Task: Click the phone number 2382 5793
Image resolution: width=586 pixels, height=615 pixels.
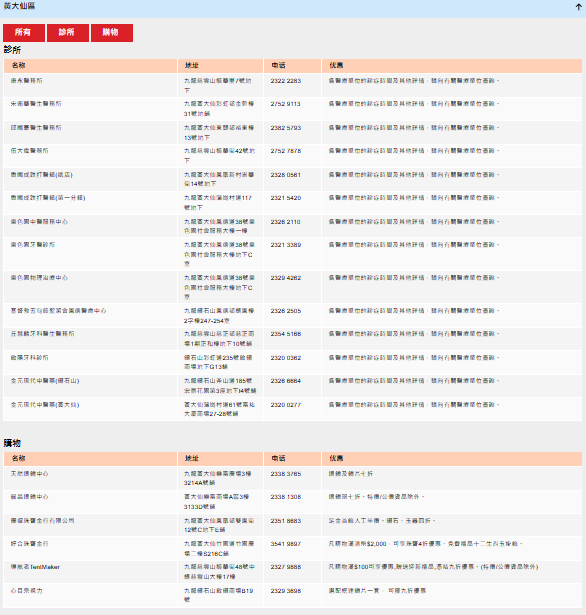Action: coord(286,128)
